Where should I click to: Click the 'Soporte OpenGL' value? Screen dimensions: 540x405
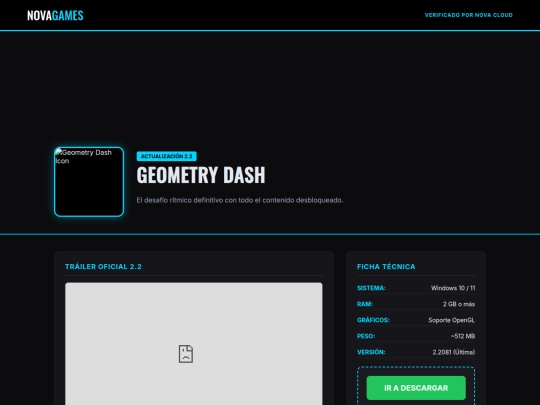tap(451, 320)
